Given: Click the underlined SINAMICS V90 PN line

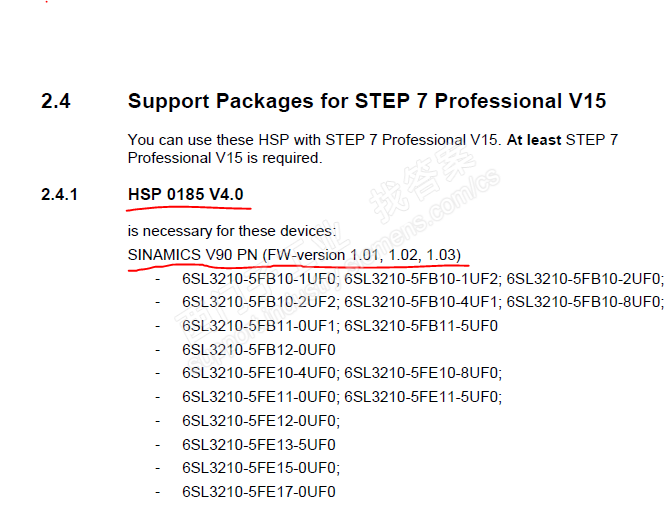Looking at the screenshot, I should (x=294, y=254).
